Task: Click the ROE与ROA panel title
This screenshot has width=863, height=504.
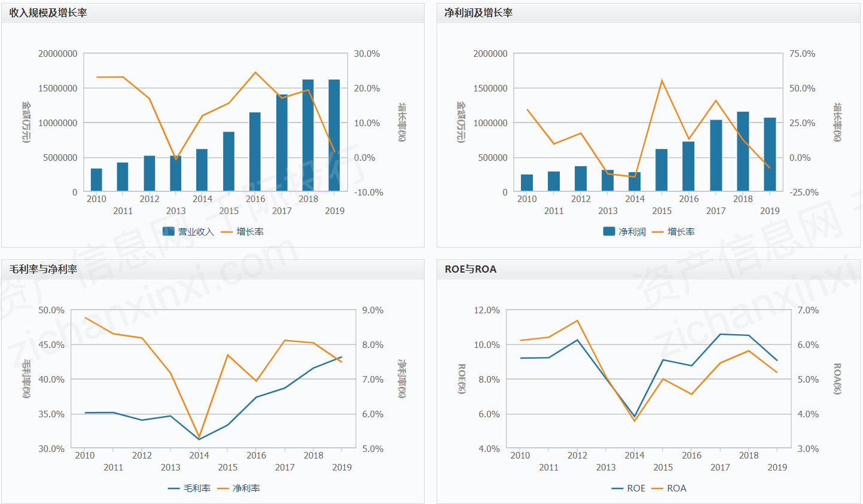Action: coord(471,269)
